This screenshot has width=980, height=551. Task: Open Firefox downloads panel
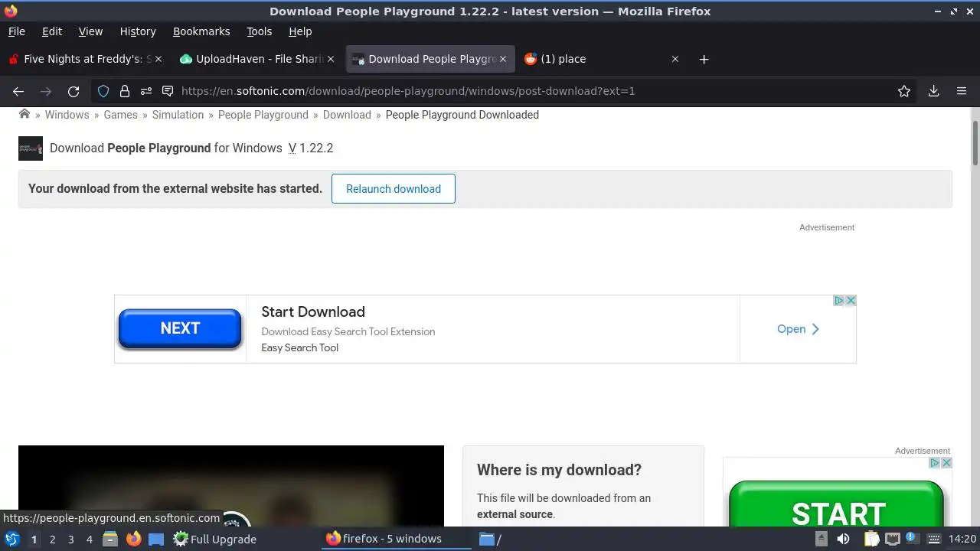933,91
